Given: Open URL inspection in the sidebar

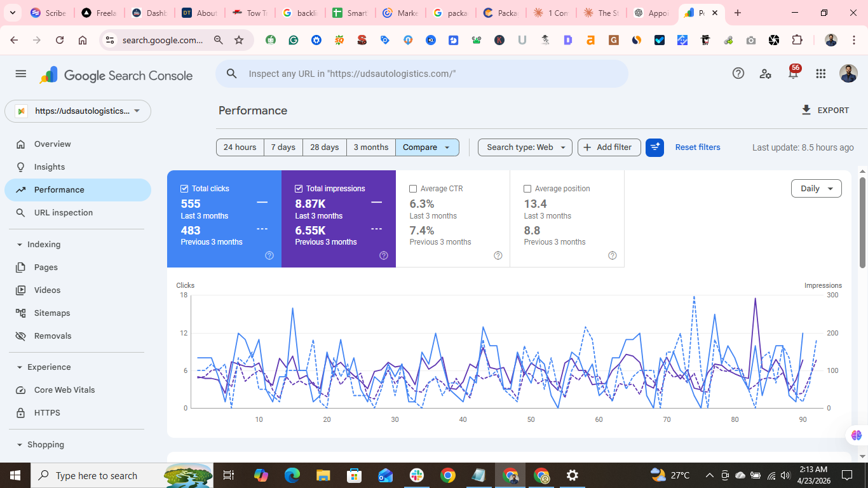Looking at the screenshot, I should (x=78, y=213).
